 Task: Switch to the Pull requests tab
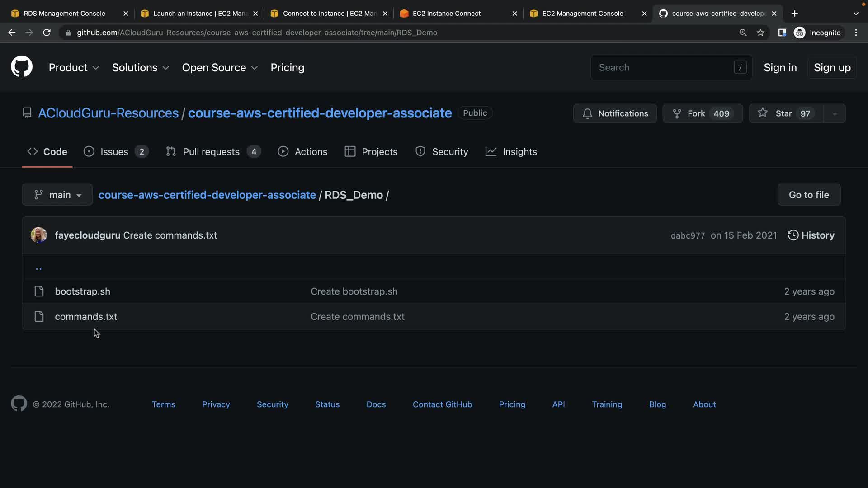coord(212,152)
